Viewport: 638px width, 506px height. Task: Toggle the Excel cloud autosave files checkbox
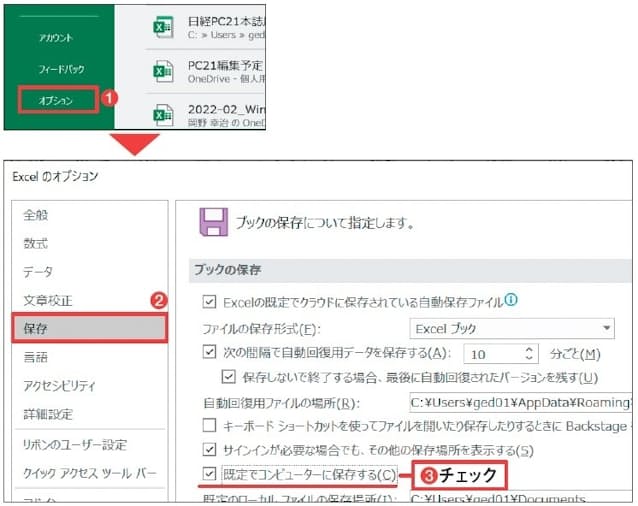[210, 300]
